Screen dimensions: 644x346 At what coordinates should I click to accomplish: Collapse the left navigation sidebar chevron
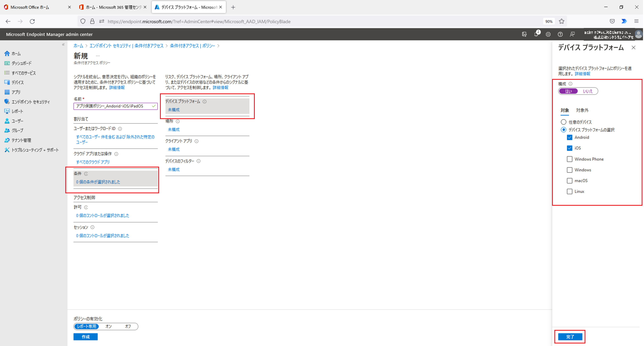63,45
